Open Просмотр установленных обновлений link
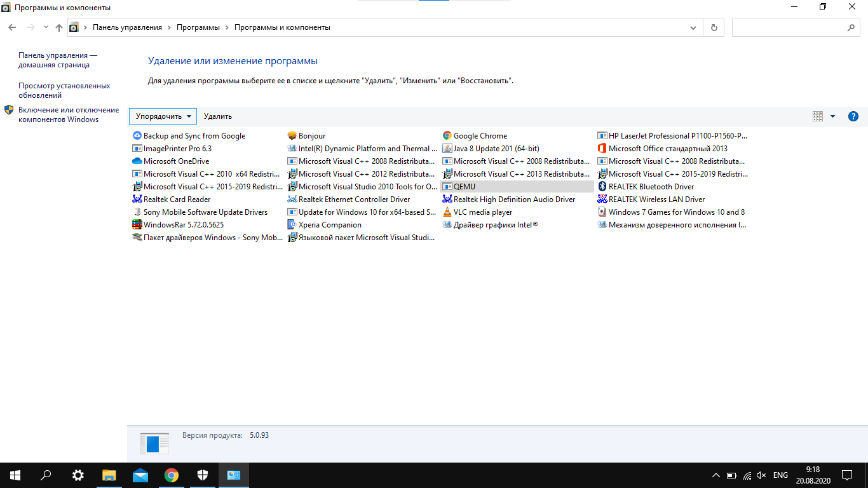Screen dimensions: 868x488 point(64,90)
